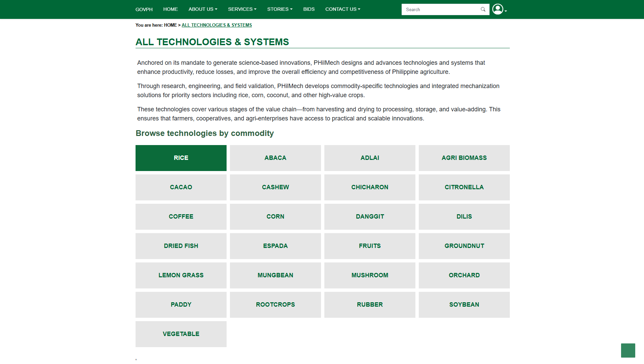Image resolution: width=644 pixels, height=364 pixels.
Task: Select the RICE commodity tile
Action: (181, 158)
